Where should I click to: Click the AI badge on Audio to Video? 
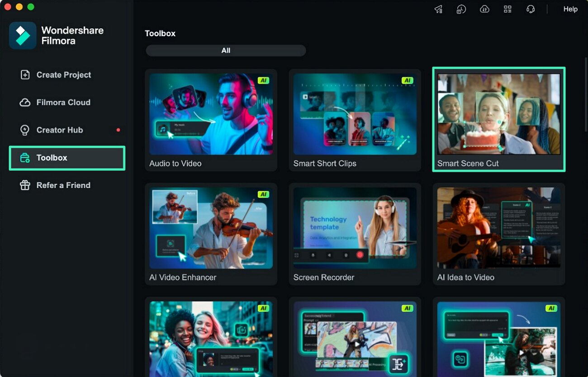click(x=264, y=80)
